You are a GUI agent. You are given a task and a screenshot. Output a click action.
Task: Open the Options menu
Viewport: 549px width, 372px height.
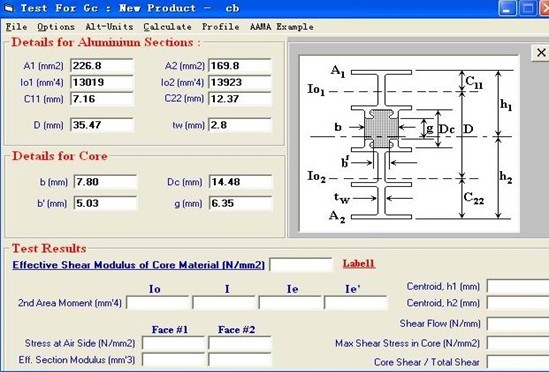coord(56,27)
